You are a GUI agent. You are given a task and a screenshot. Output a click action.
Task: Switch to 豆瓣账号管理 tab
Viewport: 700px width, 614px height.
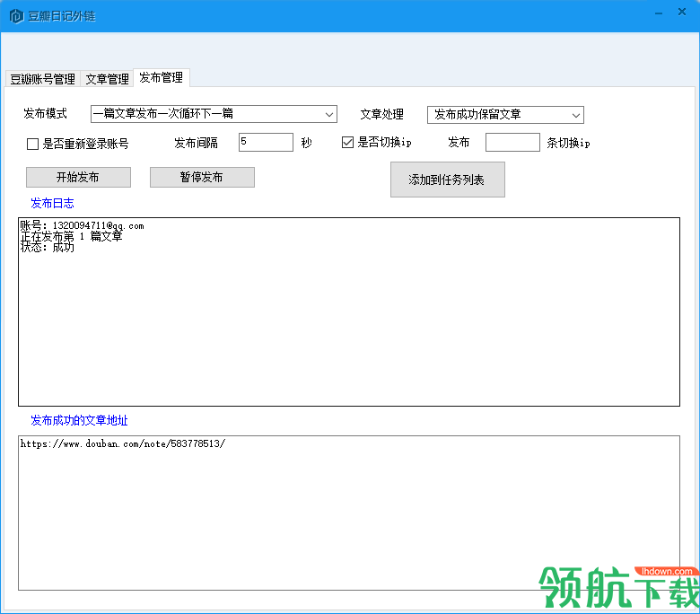point(43,79)
